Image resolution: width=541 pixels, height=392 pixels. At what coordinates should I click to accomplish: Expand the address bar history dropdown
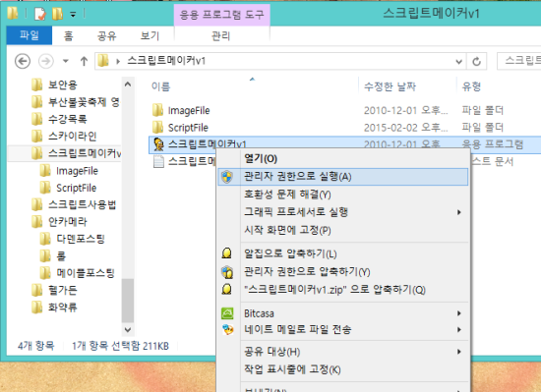(x=459, y=62)
